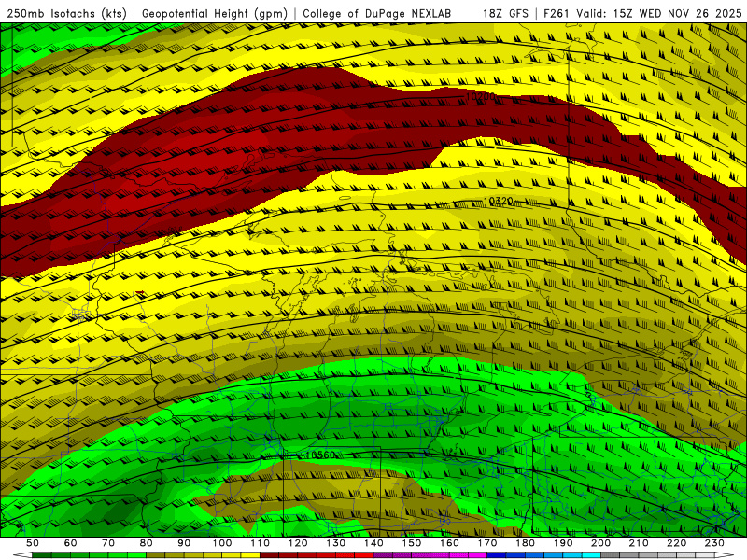Click the 220 value on the color scale
This screenshot has width=747, height=560.
tap(677, 543)
